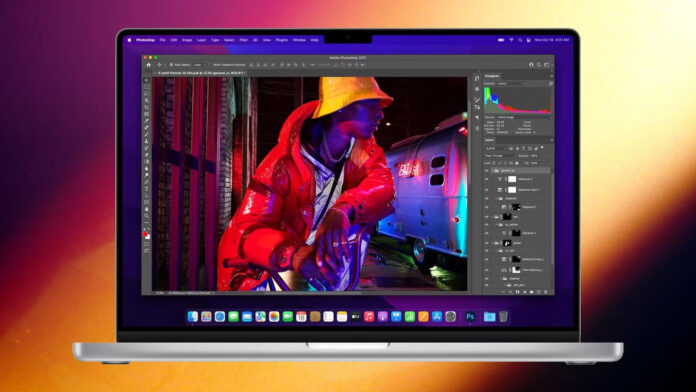Open the Filter menu

(x=244, y=40)
